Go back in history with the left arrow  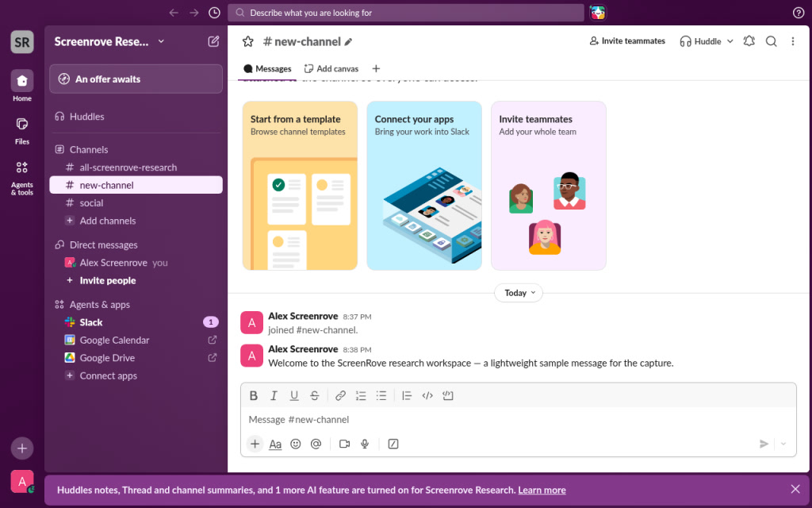[x=174, y=13]
